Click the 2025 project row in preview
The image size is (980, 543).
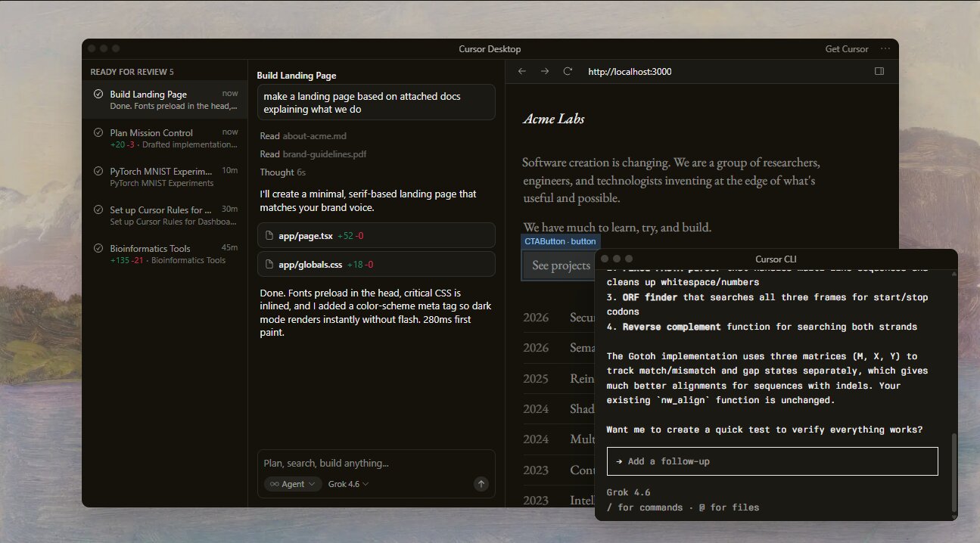[x=560, y=378]
